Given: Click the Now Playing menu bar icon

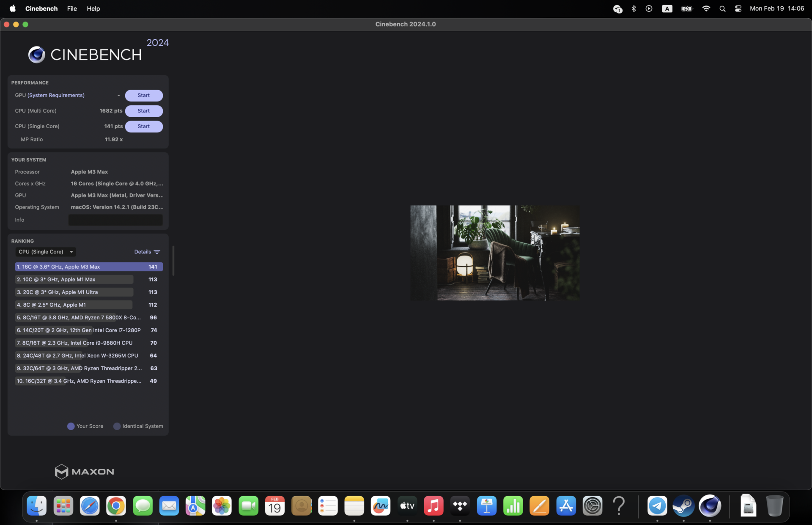Looking at the screenshot, I should pos(649,8).
